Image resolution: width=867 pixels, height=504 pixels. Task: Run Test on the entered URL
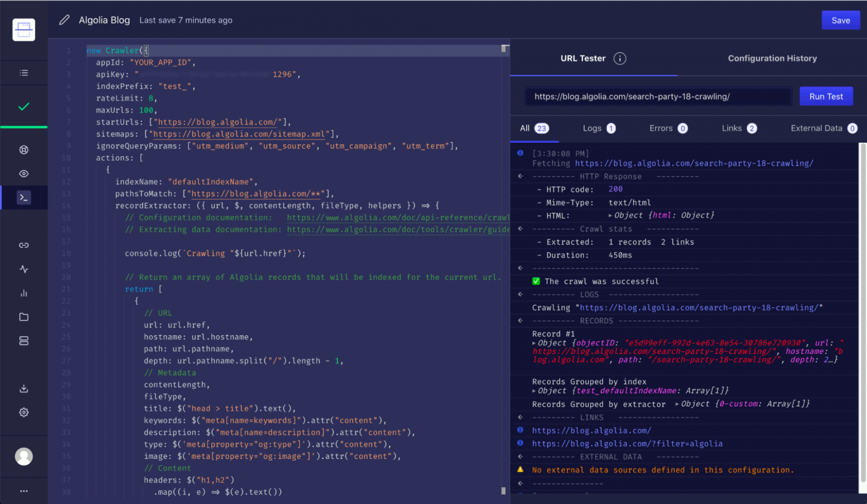coord(826,97)
